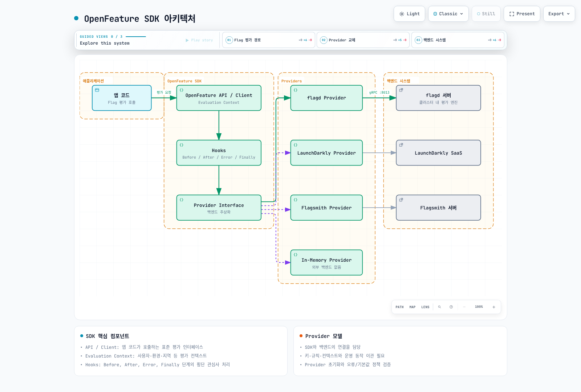Click the code icon on Hooks node
Screen dimensions: 581x392
coord(182,145)
